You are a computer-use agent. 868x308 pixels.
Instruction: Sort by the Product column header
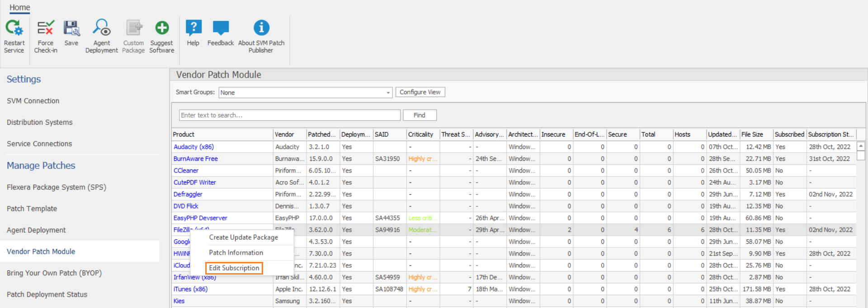222,135
